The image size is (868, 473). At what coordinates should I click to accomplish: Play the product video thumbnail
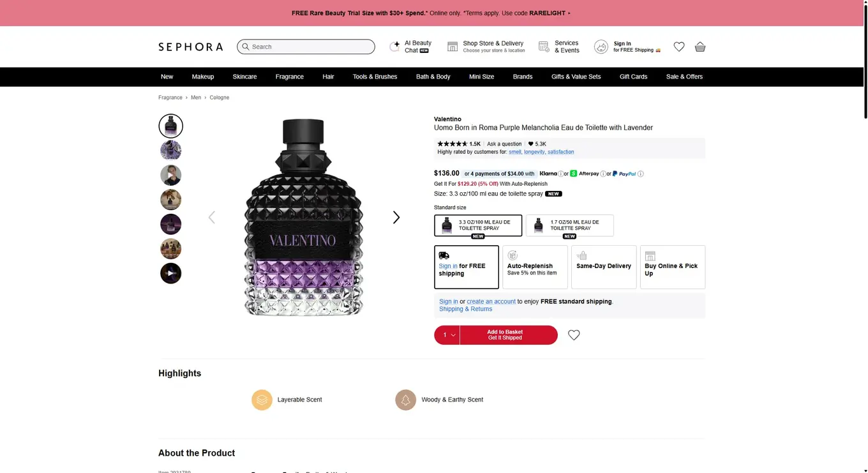tap(170, 273)
